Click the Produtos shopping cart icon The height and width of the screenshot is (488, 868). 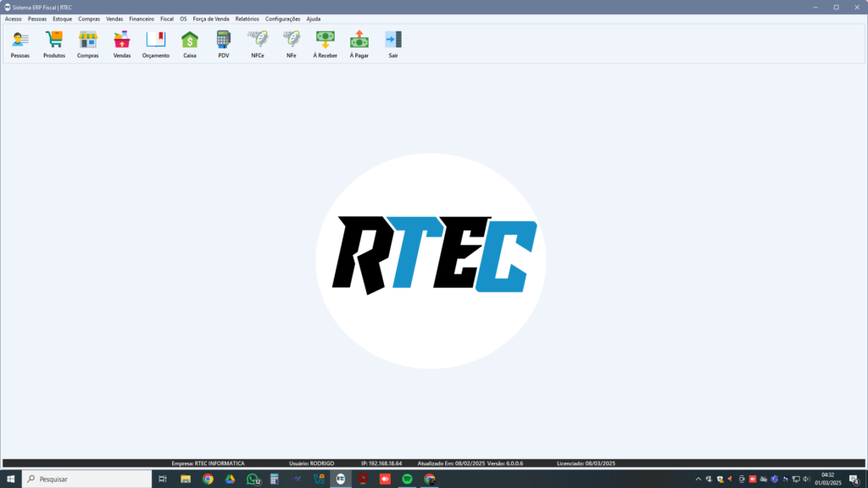[x=54, y=41]
